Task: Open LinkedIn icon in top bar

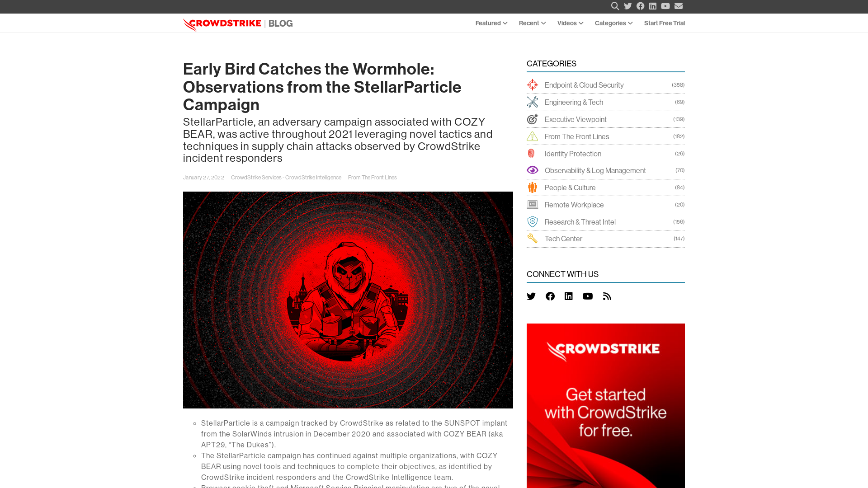Action: [653, 6]
